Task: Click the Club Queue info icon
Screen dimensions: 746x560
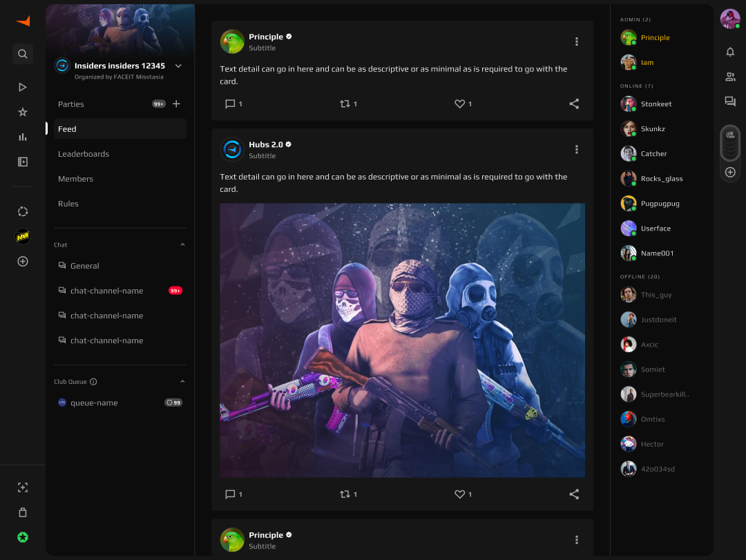Action: click(x=93, y=382)
